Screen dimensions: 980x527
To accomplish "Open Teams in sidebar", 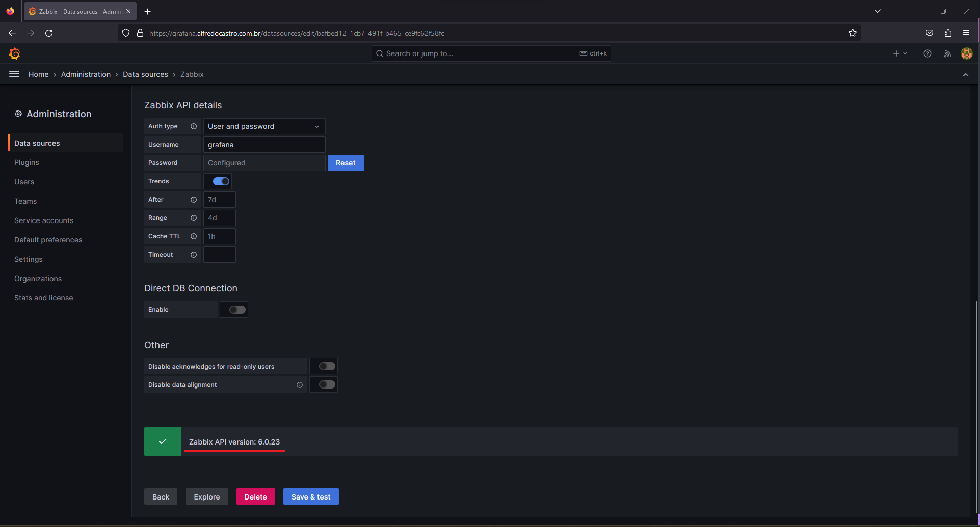I will tap(25, 201).
